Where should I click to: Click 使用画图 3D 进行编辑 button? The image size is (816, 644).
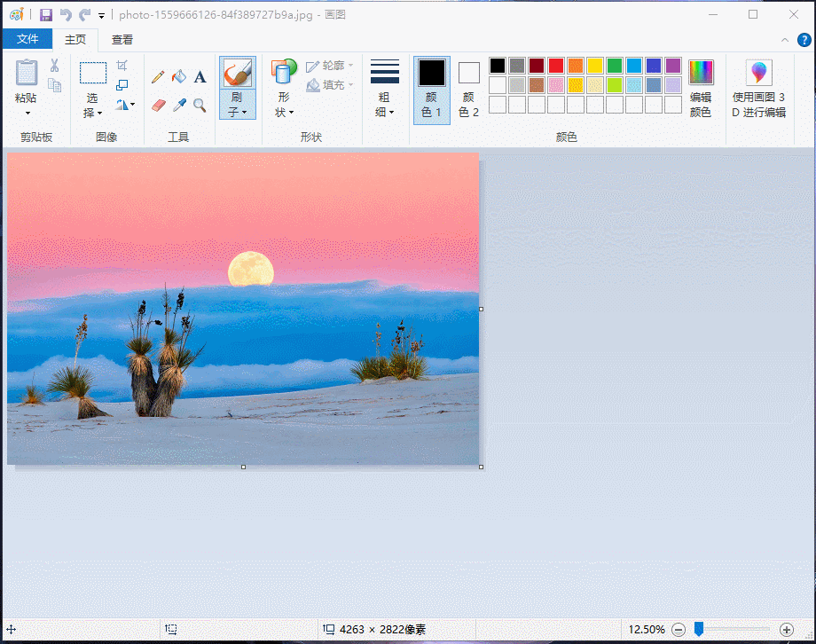point(758,89)
